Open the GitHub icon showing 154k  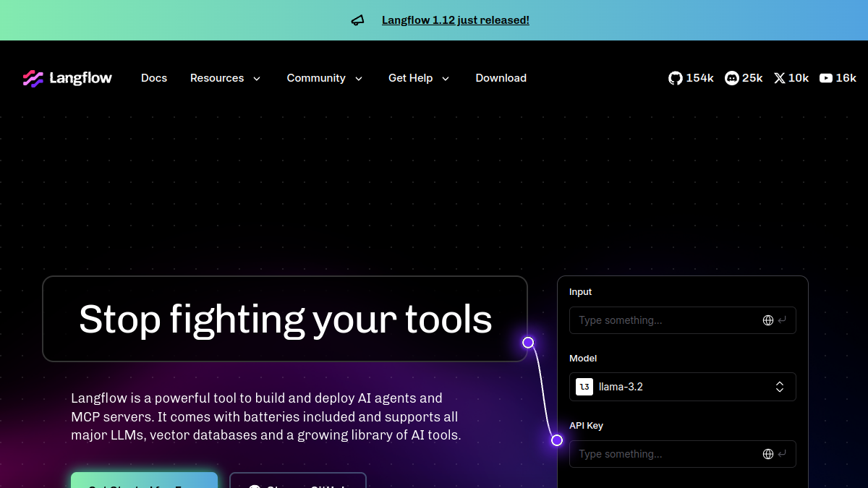point(675,78)
